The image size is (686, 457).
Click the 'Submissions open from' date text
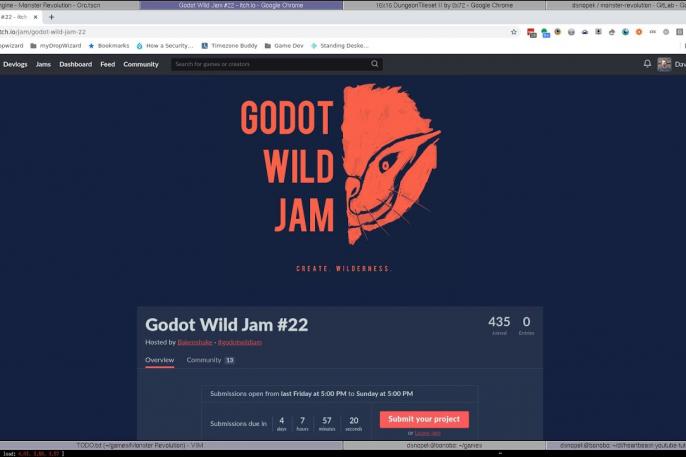tap(312, 394)
